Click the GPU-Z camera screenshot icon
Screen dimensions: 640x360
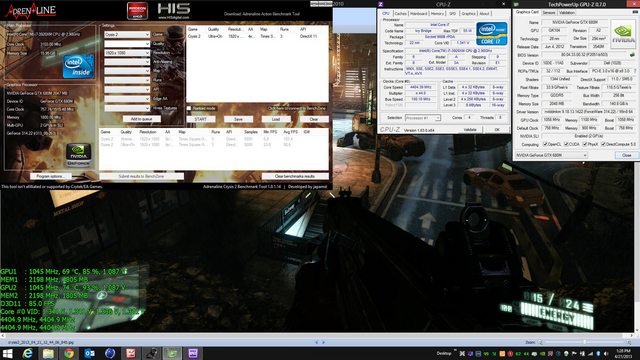[x=635, y=12]
